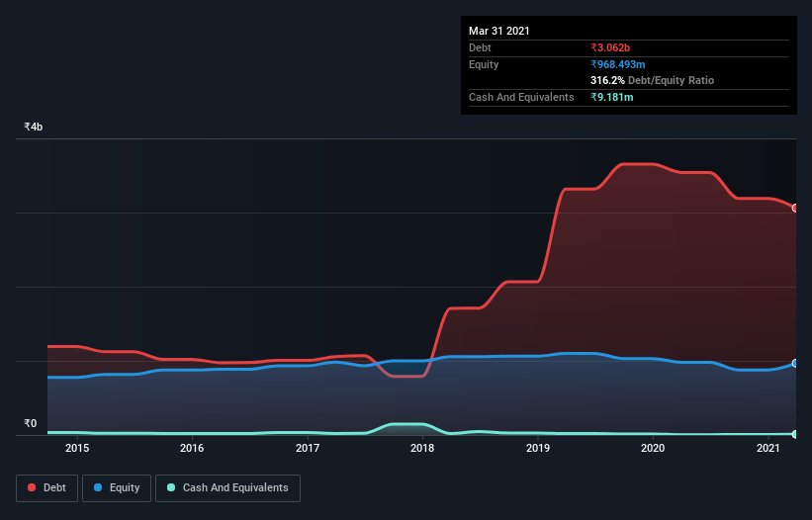Click the 2021 x-axis label
812x520 pixels.
click(x=768, y=448)
